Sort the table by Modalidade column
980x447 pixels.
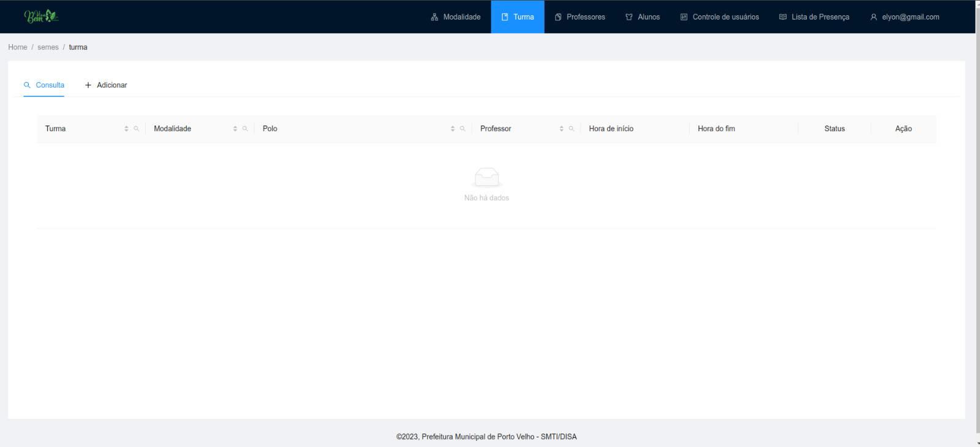click(x=235, y=129)
